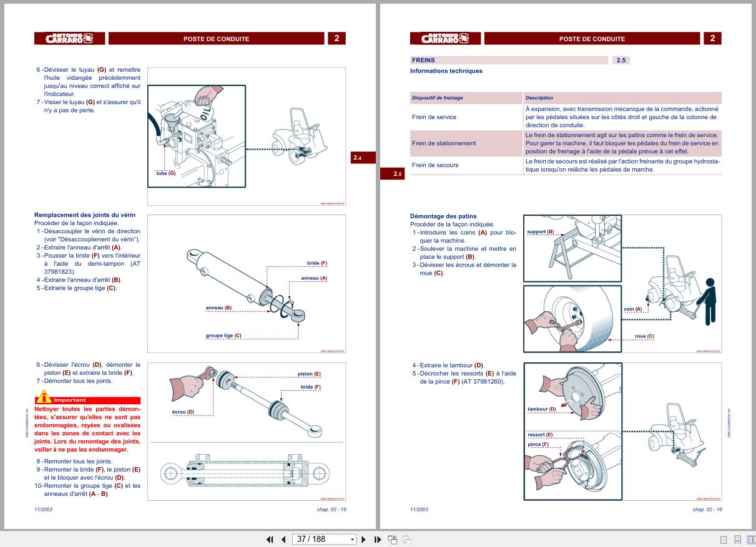
Task: Click right page POSTE DE CONDUITE header
Action: point(592,39)
